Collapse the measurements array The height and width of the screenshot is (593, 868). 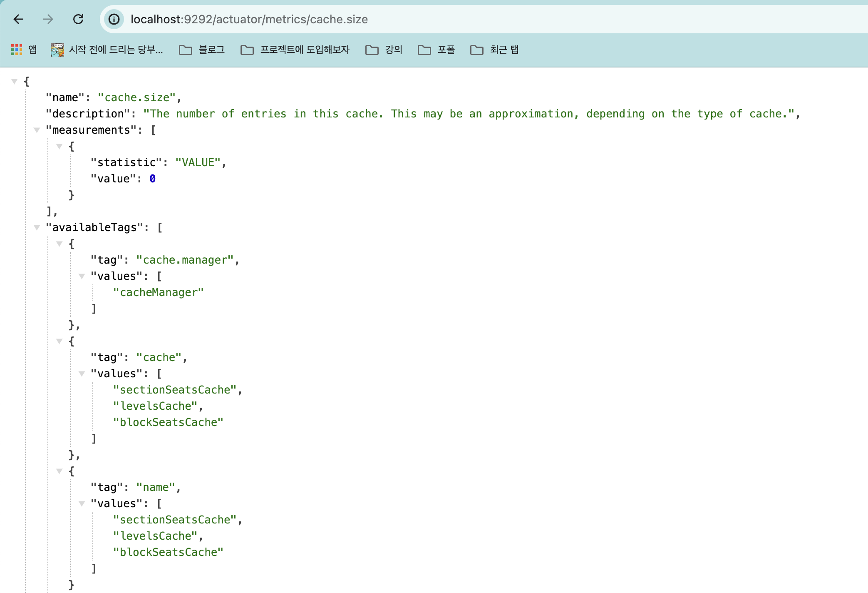37,130
